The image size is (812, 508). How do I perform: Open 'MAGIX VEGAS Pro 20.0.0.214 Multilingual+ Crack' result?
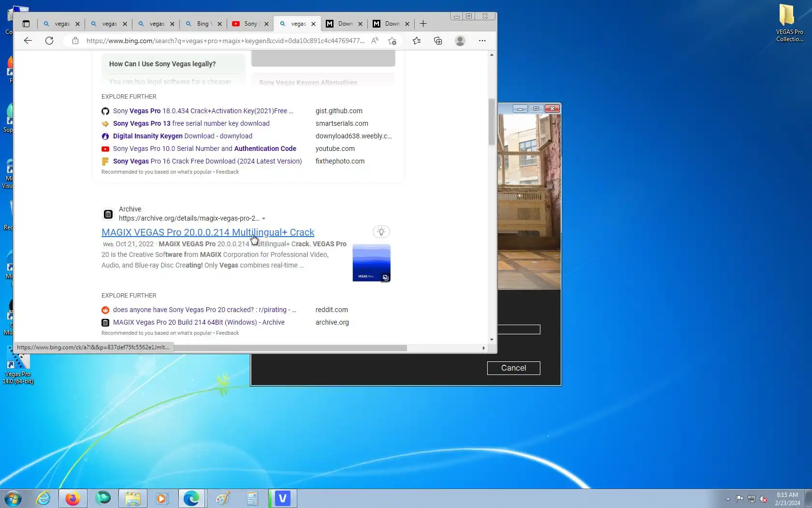pyautogui.click(x=208, y=232)
